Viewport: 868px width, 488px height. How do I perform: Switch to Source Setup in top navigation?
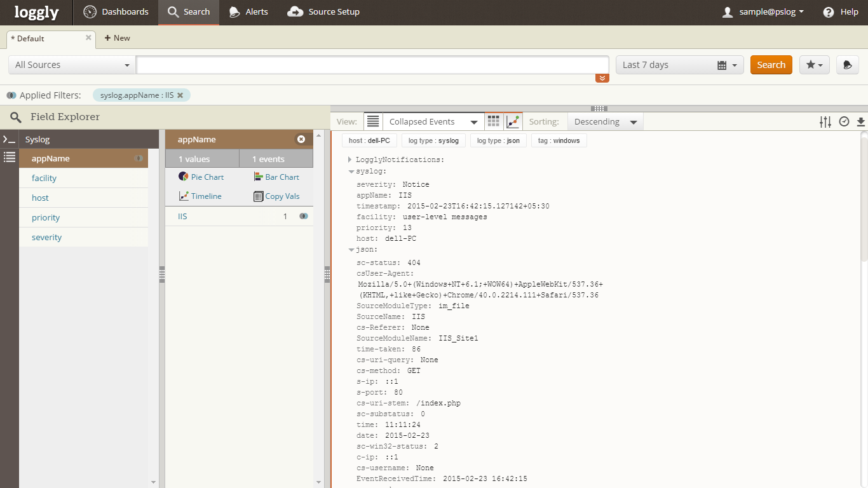(x=323, y=12)
